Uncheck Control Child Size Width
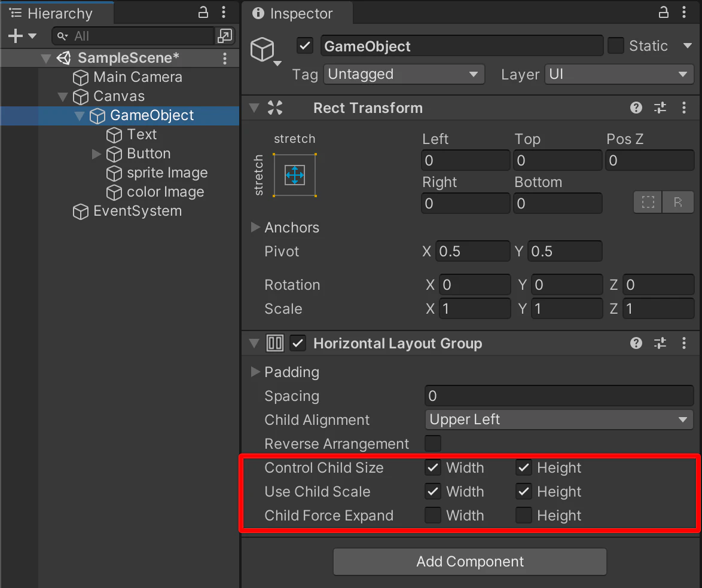702x588 pixels. pos(433,468)
